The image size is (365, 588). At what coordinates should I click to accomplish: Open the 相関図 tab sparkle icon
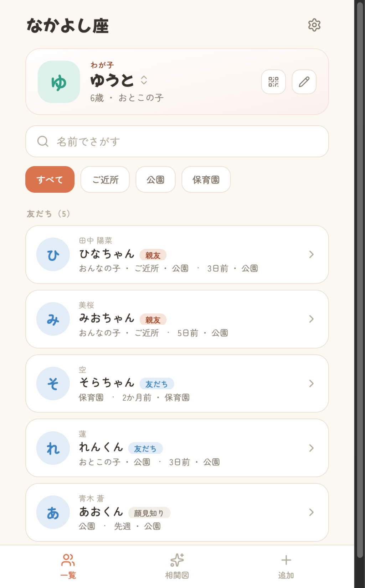click(177, 560)
